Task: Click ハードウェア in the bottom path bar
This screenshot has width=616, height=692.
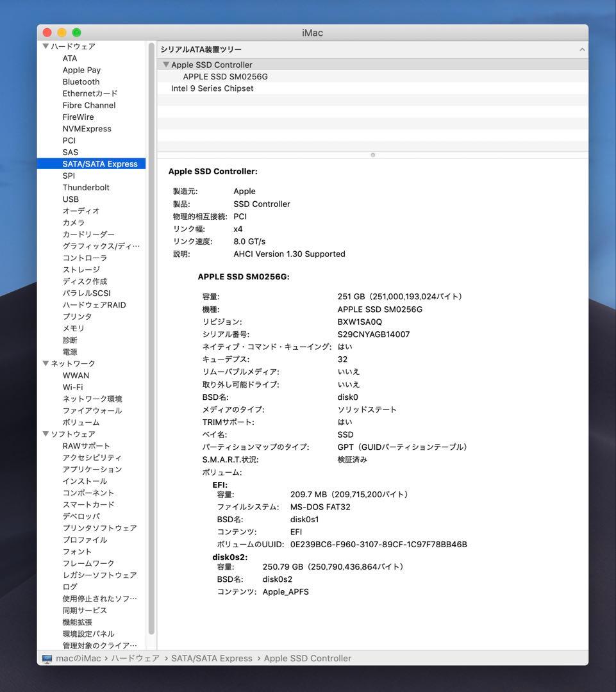Action: 135,659
